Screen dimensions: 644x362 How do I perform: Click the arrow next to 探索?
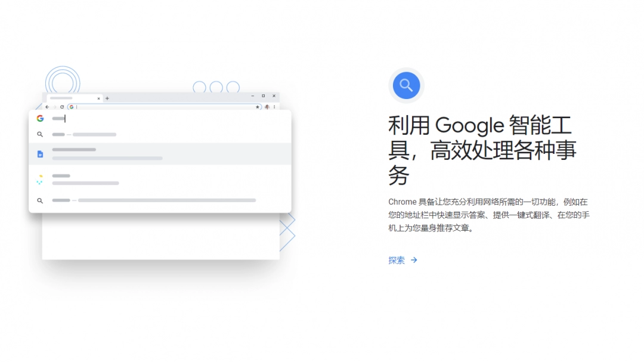[414, 260]
